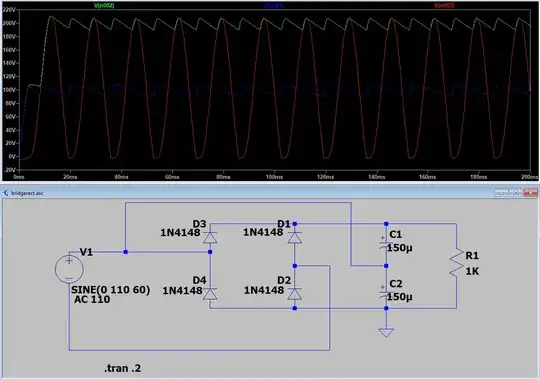This screenshot has height=380, width=540.
Task: Maximize the bridgerect.asc schematic window
Action: (x=516, y=193)
